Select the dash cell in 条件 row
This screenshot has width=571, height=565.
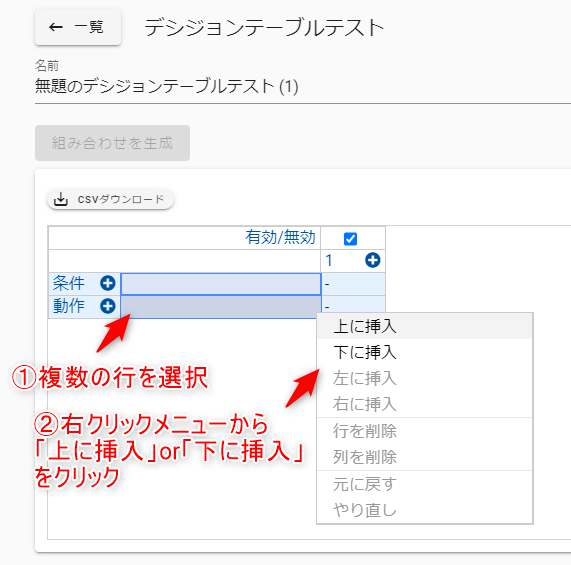[353, 284]
